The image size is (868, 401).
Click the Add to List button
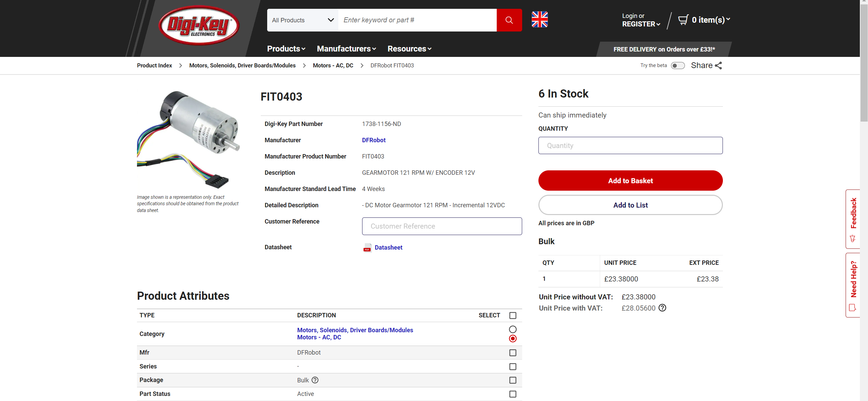click(630, 205)
